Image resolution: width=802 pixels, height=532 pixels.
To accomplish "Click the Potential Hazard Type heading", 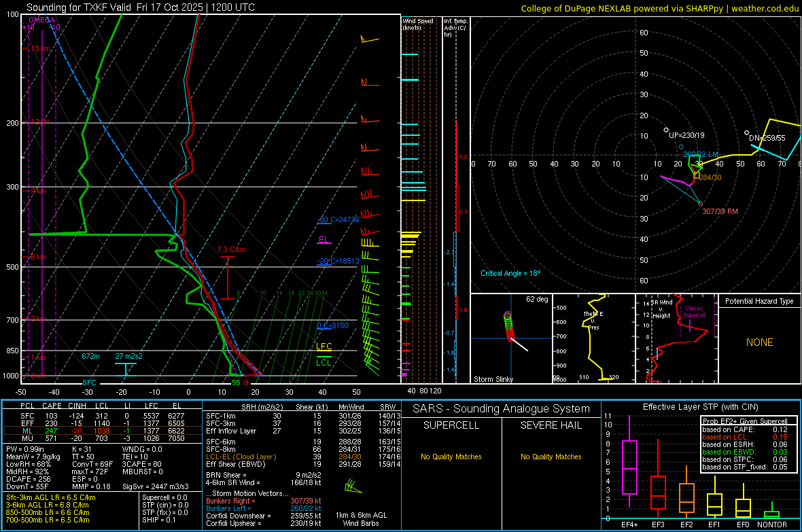I will [x=759, y=301].
